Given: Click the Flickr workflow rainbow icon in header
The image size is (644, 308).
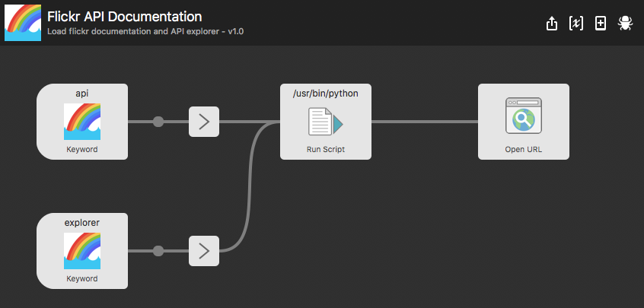Looking at the screenshot, I should [23, 23].
